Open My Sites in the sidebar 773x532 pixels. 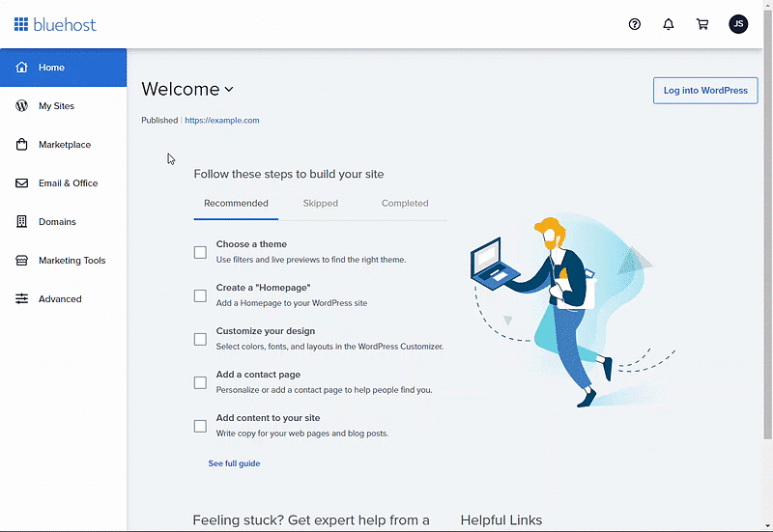tap(63, 106)
